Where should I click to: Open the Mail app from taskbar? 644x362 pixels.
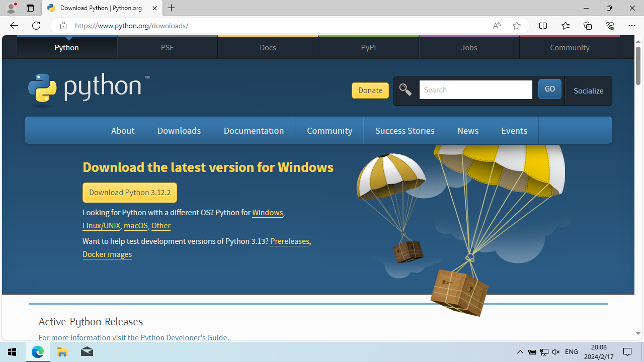click(87, 352)
